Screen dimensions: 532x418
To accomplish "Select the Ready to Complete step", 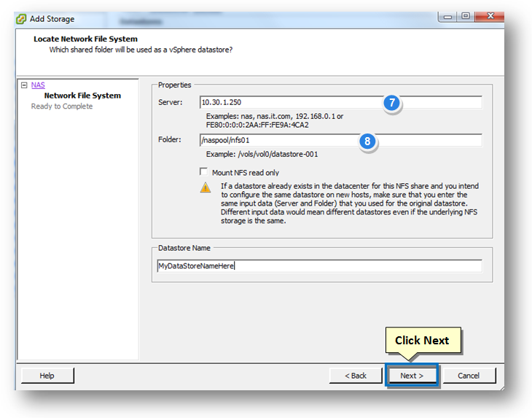I will [x=62, y=107].
